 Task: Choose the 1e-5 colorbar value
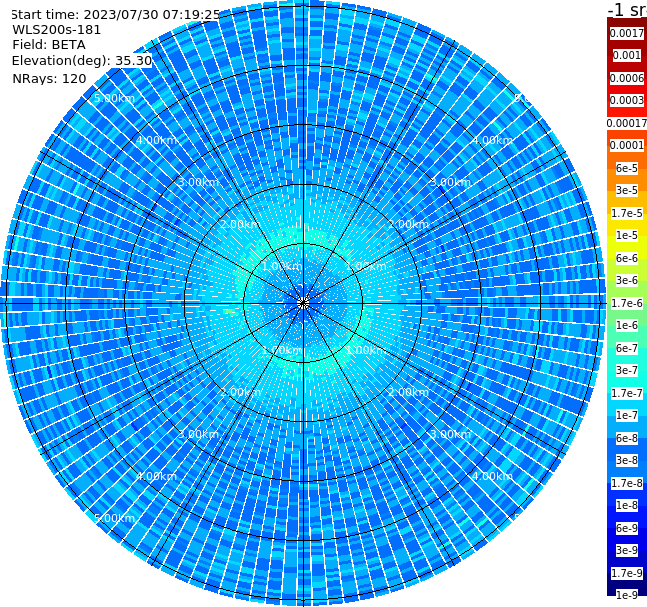click(x=627, y=235)
